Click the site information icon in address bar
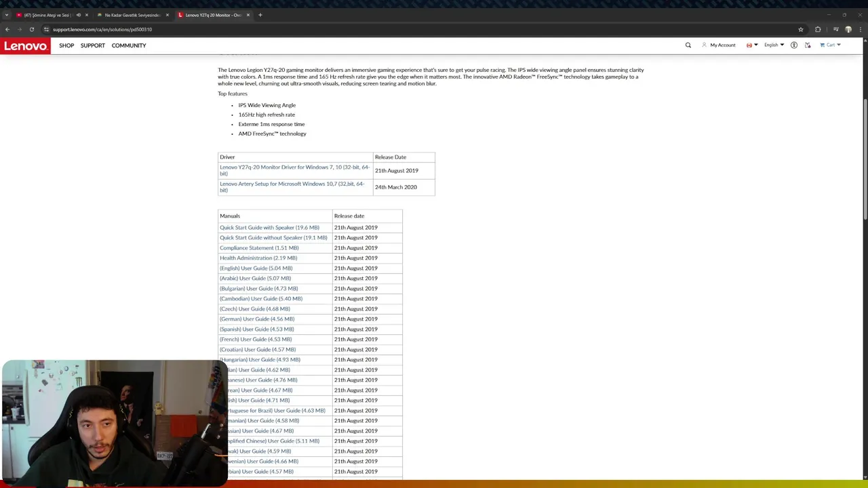868x488 pixels. (46, 29)
